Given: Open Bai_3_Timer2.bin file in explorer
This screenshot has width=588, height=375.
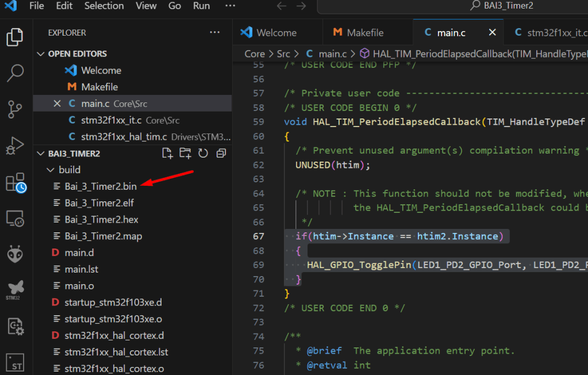Looking at the screenshot, I should tap(101, 186).
